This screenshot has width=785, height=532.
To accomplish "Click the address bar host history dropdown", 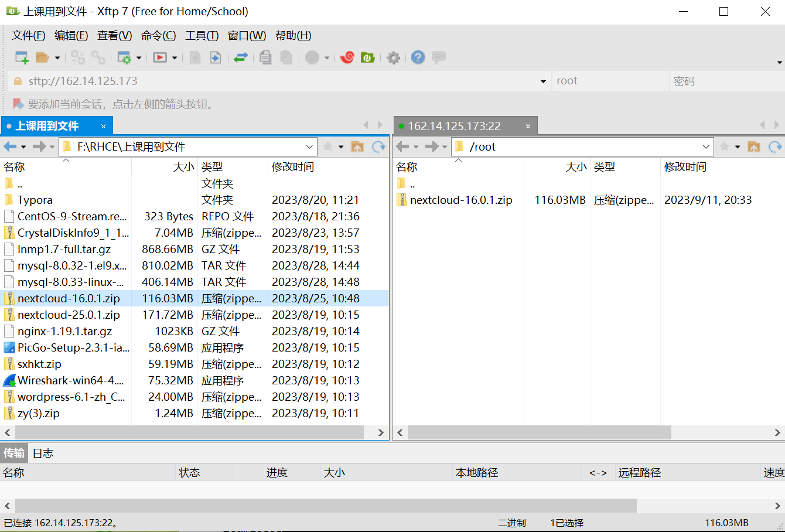I will [543, 81].
